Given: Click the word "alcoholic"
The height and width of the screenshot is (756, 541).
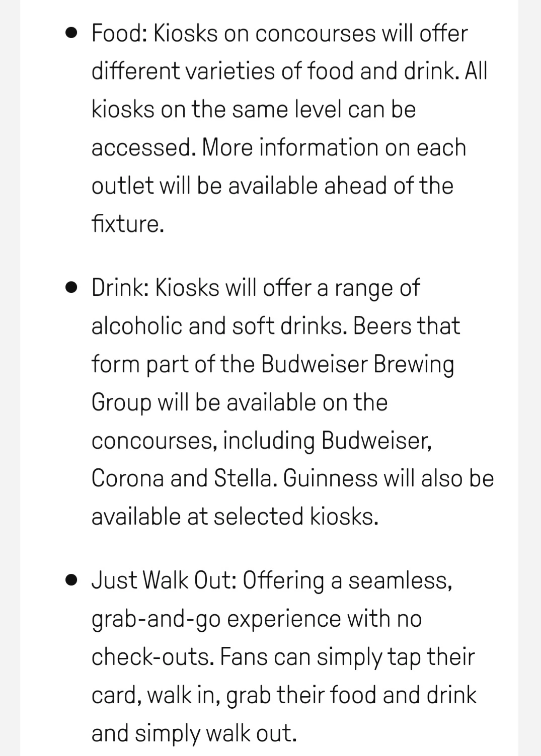Looking at the screenshot, I should tap(136, 326).
